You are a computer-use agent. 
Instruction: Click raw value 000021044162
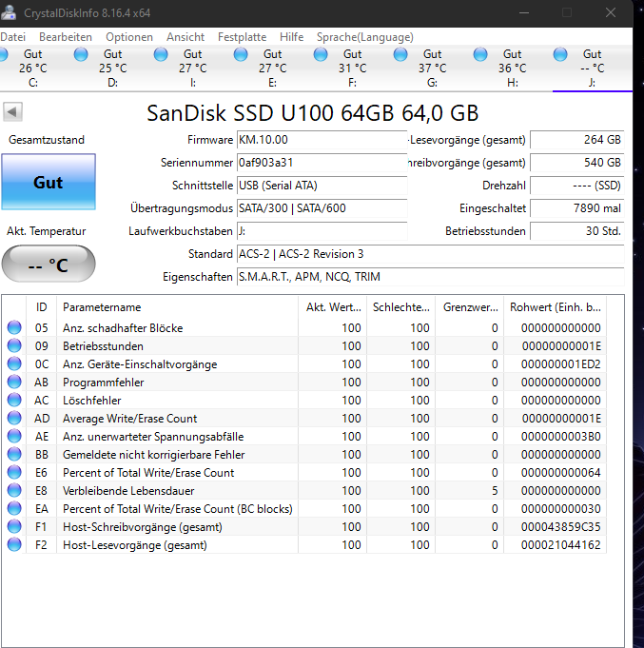[560, 544]
